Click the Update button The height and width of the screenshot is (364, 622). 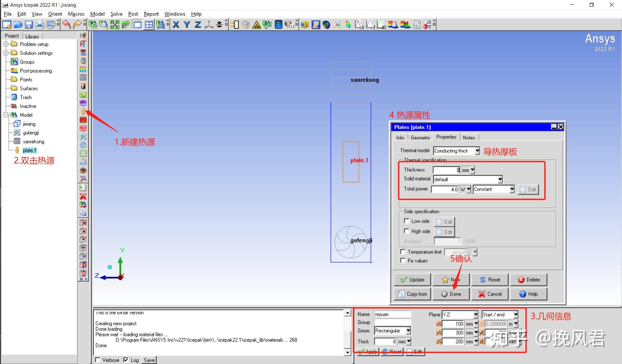412,280
